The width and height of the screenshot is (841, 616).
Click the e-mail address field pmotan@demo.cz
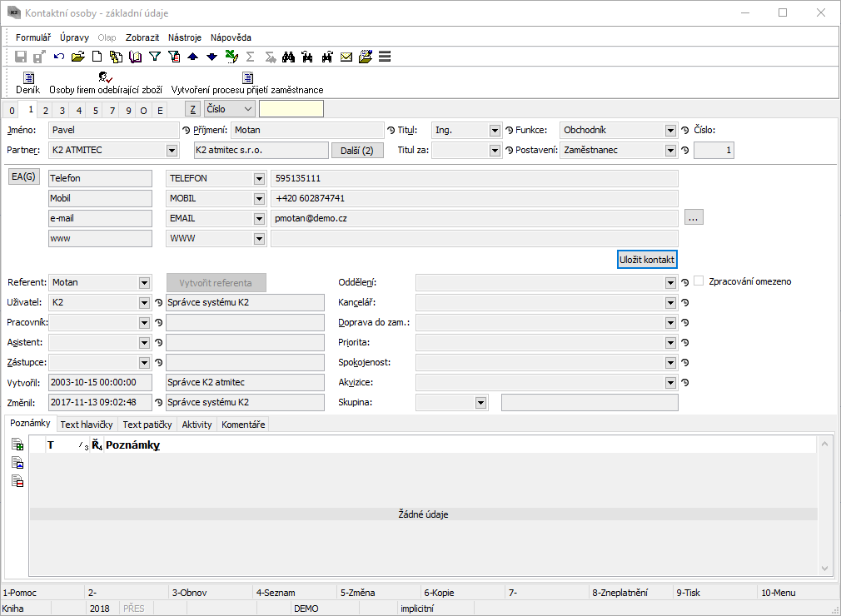pos(474,218)
